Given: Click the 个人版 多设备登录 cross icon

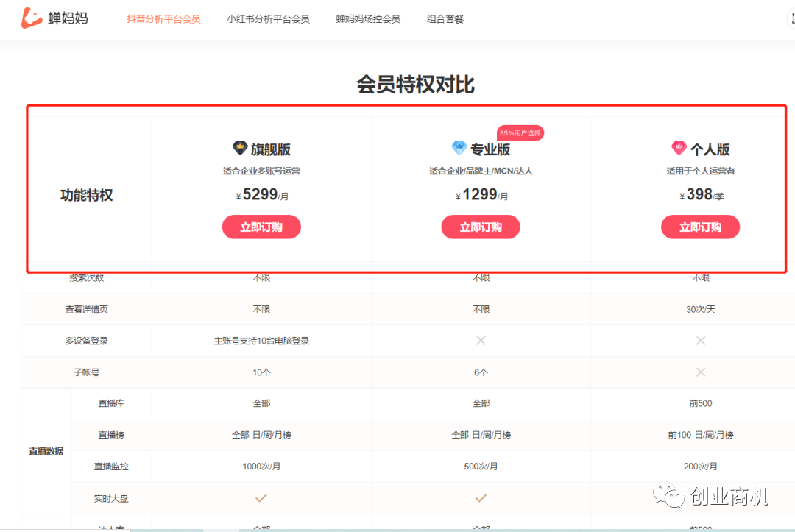Looking at the screenshot, I should (x=700, y=341).
